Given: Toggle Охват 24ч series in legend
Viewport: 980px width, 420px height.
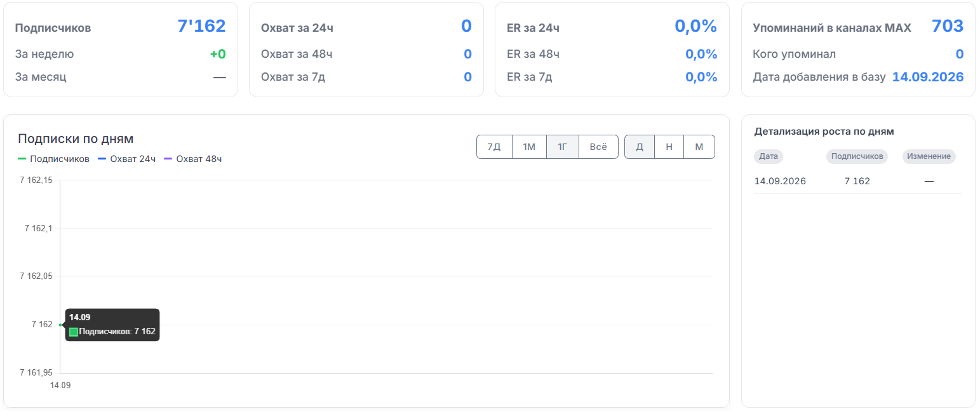Looking at the screenshot, I should point(126,159).
